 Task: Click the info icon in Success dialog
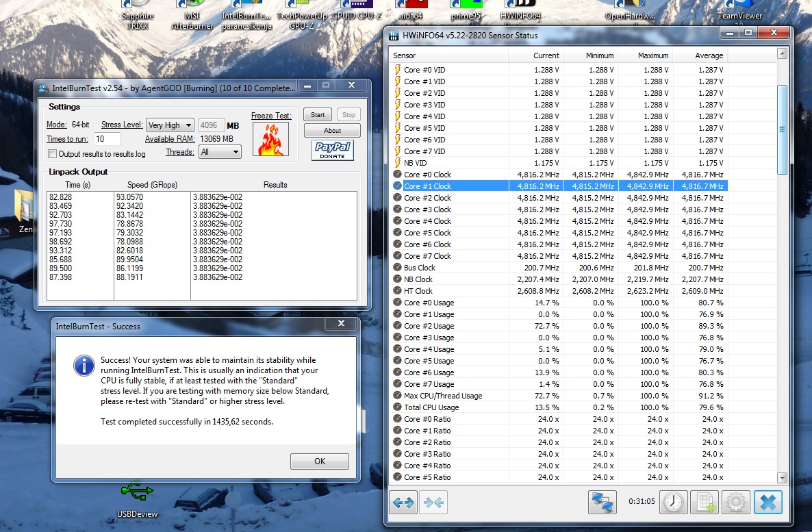84,365
